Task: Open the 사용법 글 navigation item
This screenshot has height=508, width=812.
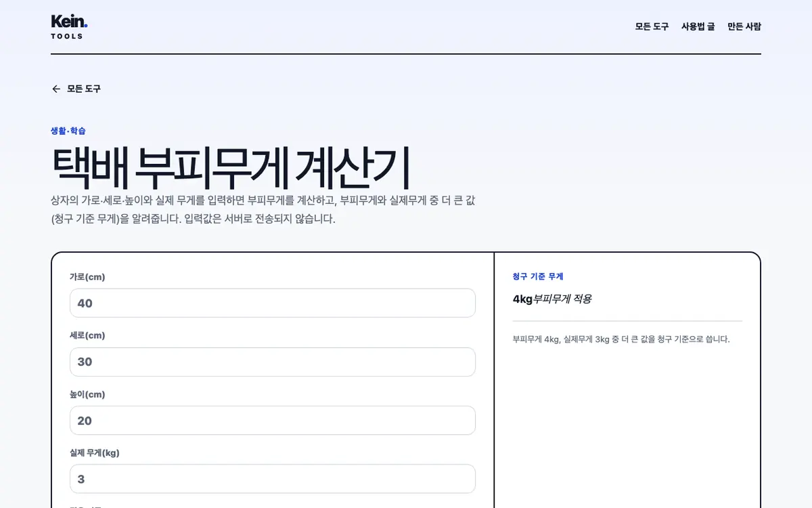Action: click(x=698, y=26)
